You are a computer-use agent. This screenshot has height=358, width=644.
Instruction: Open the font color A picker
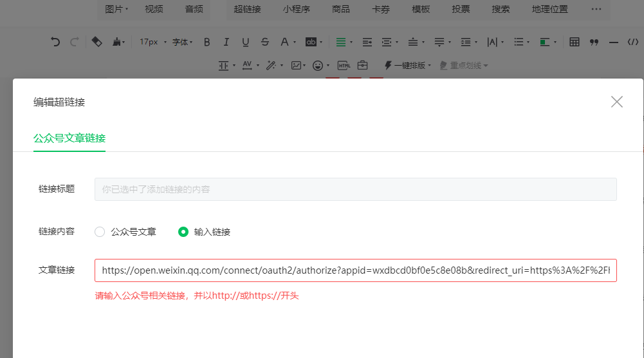288,42
